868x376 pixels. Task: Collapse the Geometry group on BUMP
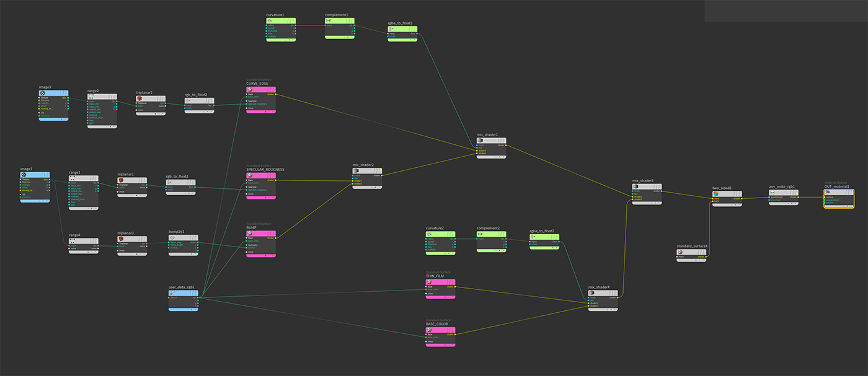pyautogui.click(x=247, y=245)
